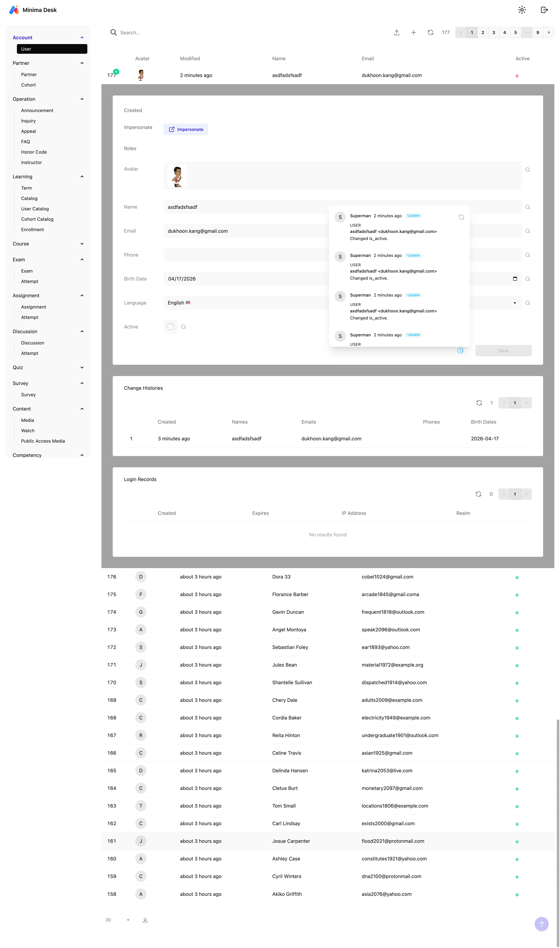This screenshot has height=948, width=560.
Task: Open the Enrollment menu item
Action: click(32, 230)
